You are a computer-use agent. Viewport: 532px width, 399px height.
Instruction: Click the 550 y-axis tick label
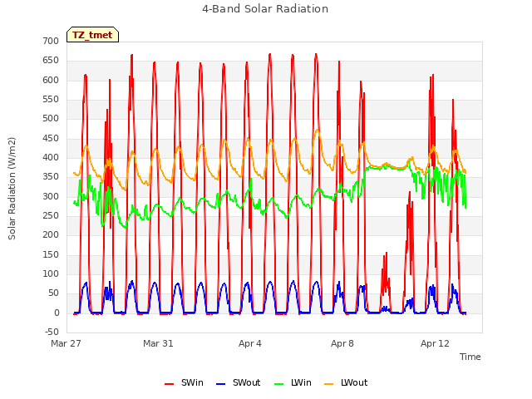point(51,100)
